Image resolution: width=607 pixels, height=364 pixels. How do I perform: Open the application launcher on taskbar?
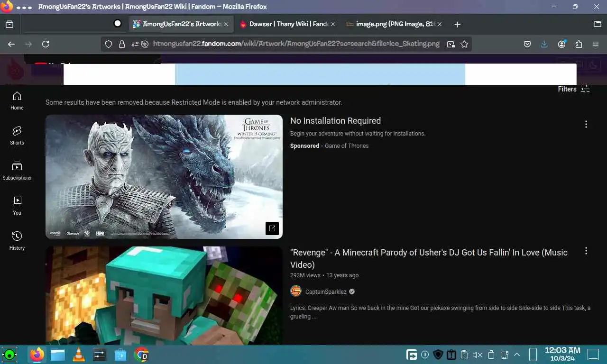9,355
